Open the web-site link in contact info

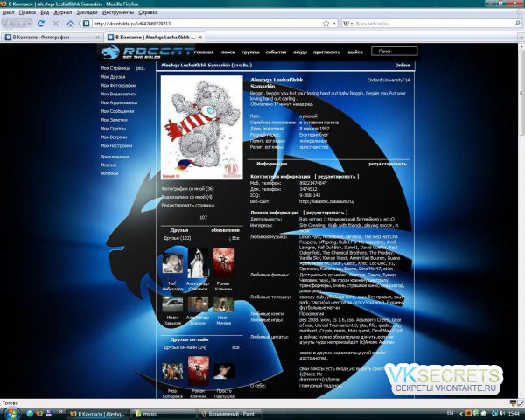[326, 201]
